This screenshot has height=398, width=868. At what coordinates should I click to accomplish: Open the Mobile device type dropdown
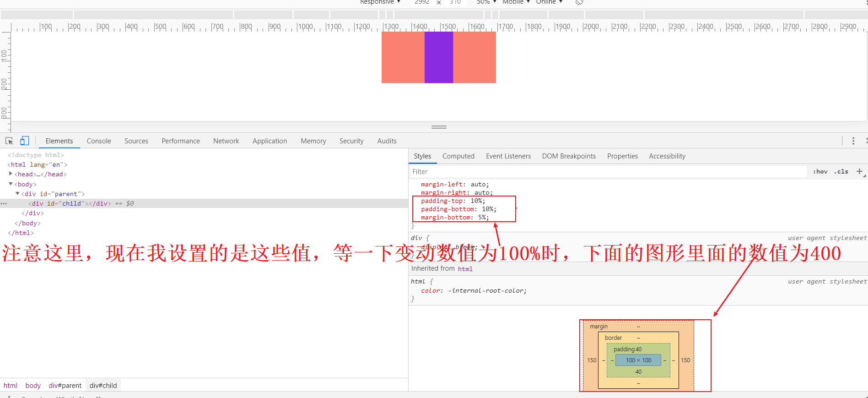coord(516,2)
